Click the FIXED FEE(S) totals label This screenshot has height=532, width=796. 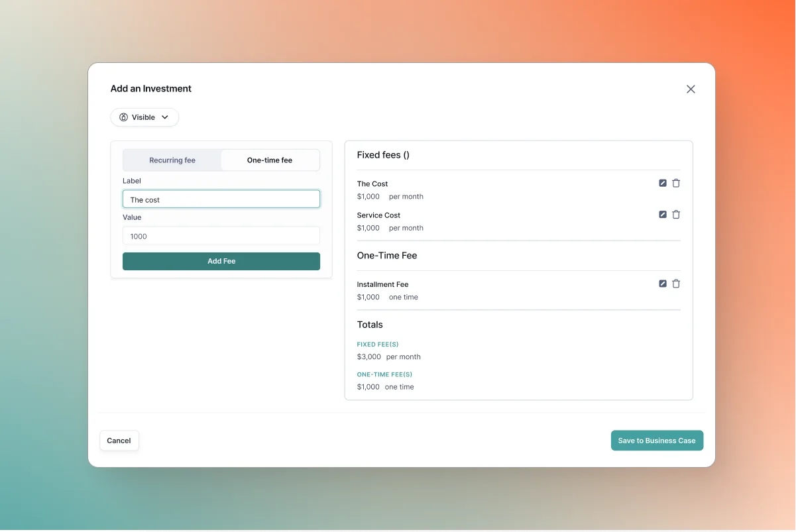point(378,345)
